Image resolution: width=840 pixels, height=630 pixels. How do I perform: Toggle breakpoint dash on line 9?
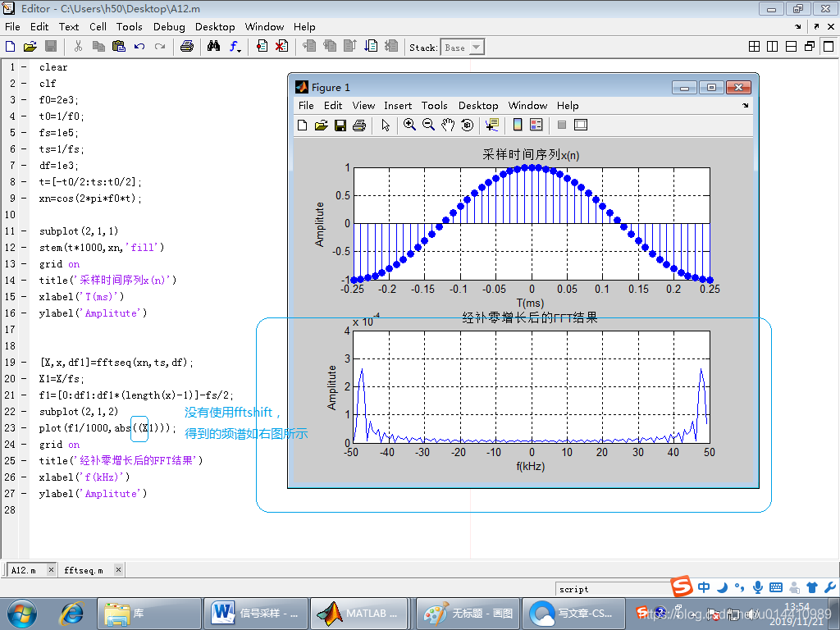[24, 199]
